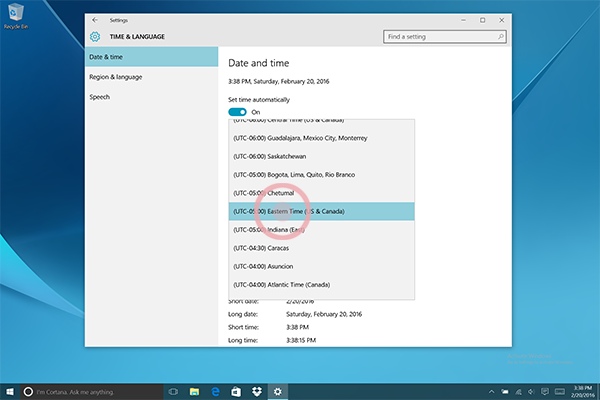Close the Settings window
Image resolution: width=600 pixels, height=400 pixels.
click(x=502, y=20)
